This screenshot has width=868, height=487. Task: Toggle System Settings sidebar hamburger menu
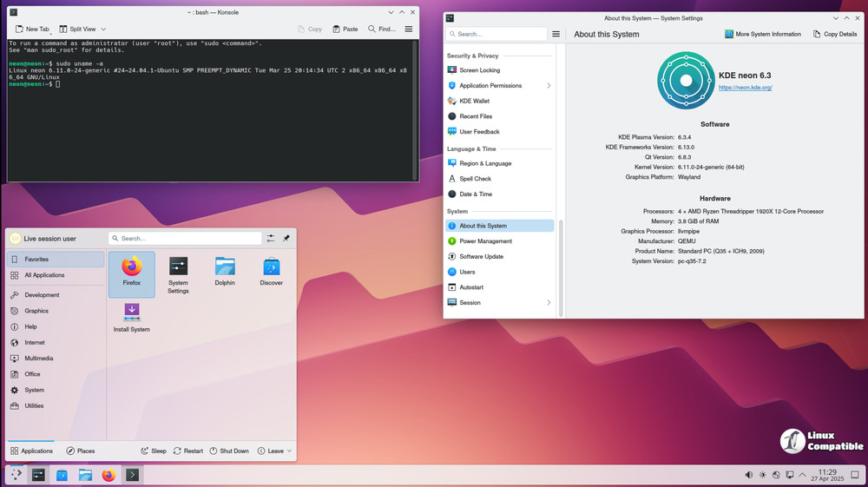(556, 34)
